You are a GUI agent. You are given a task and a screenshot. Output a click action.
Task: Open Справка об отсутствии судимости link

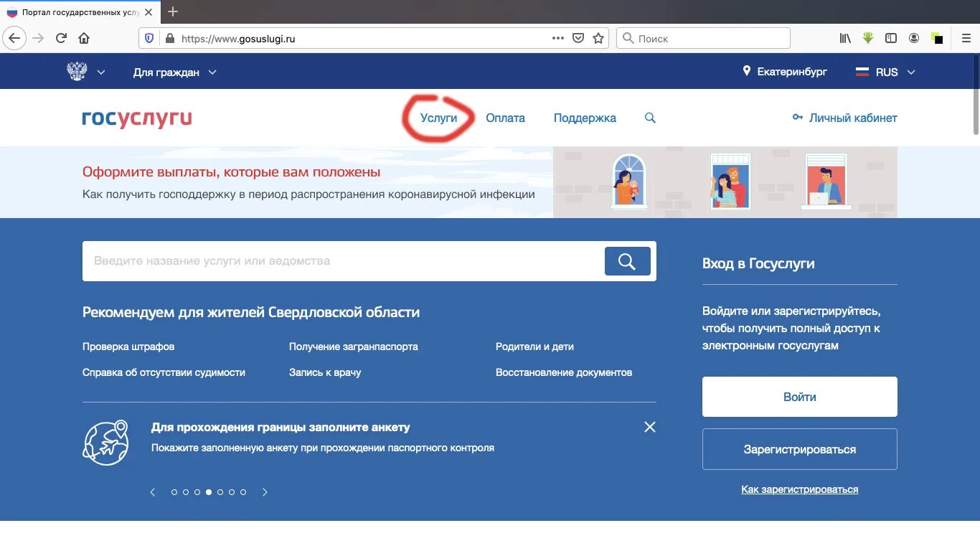(x=164, y=372)
